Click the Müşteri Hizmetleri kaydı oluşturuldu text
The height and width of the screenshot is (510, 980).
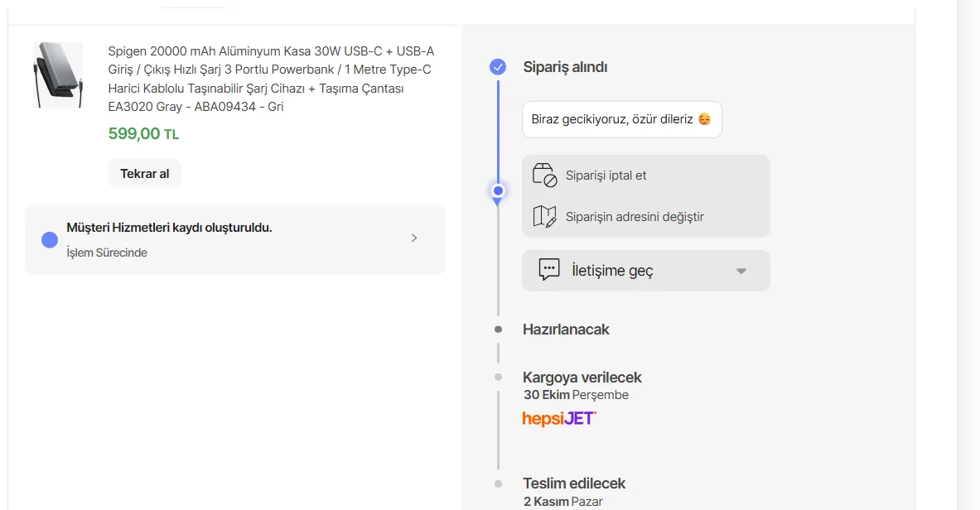(x=169, y=228)
